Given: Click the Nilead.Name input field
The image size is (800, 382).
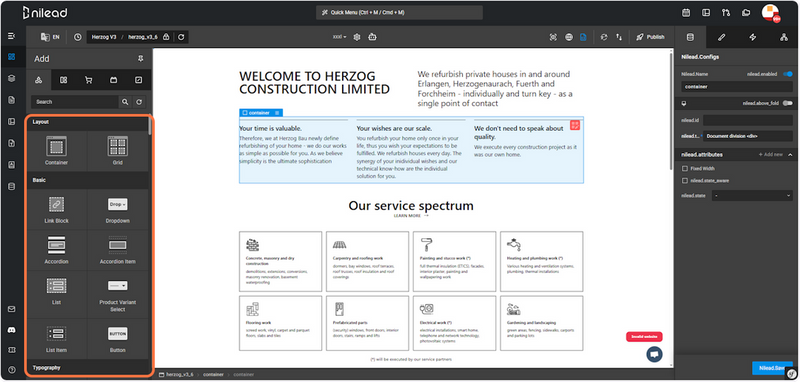Looking at the screenshot, I should point(737,87).
